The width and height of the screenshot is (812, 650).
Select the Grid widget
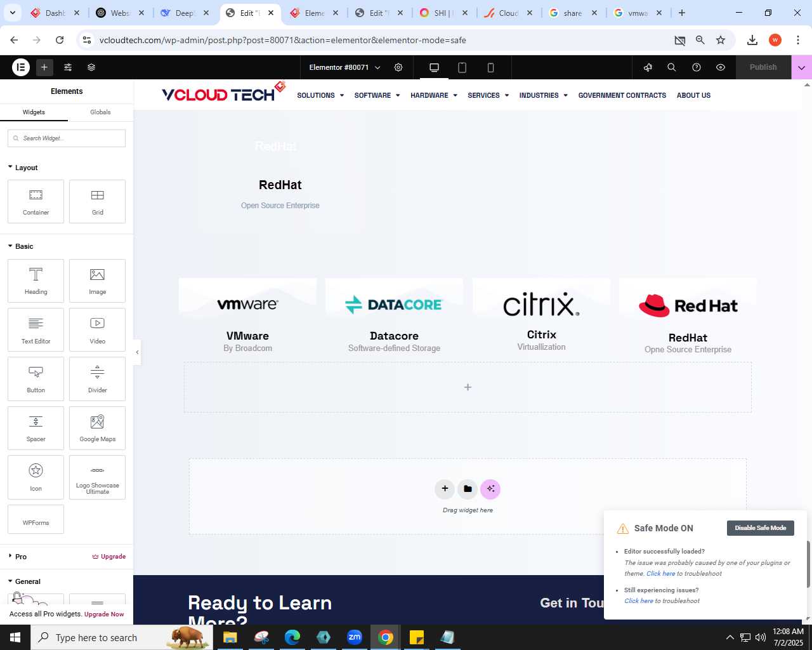[x=98, y=202]
